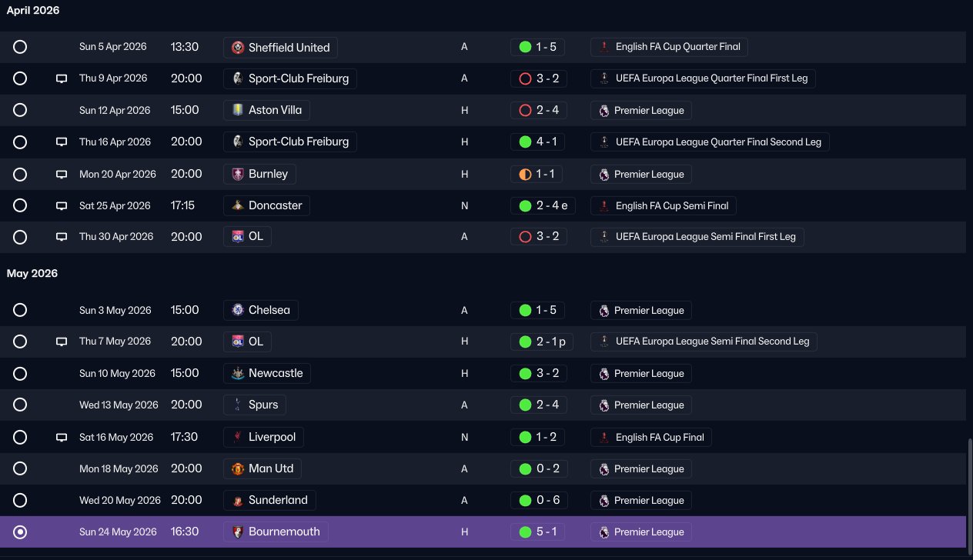Open the English FA Cup Quarter Final competition
This screenshot has height=560, width=973.
pos(669,47)
